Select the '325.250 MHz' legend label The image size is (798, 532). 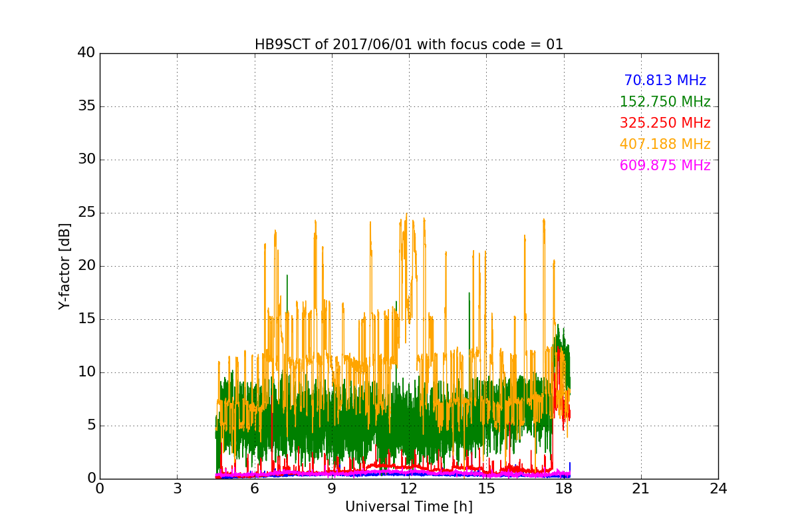click(x=665, y=123)
